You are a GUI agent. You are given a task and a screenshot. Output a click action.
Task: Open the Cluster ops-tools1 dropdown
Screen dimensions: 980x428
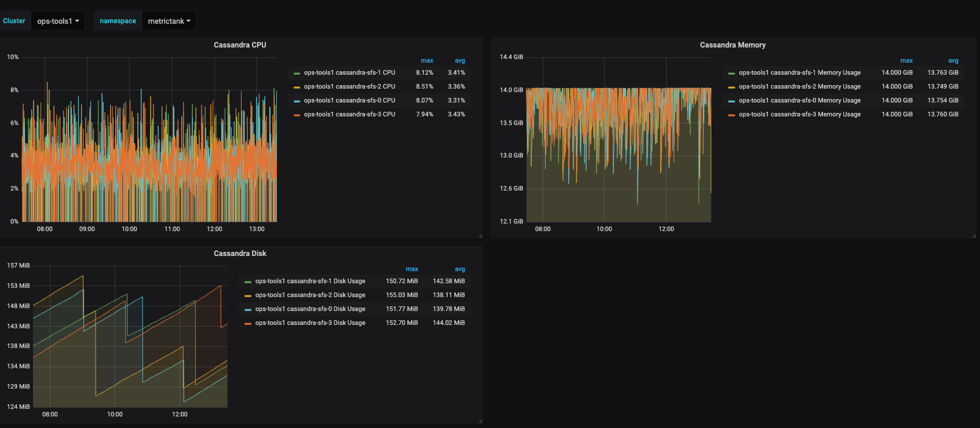(57, 21)
